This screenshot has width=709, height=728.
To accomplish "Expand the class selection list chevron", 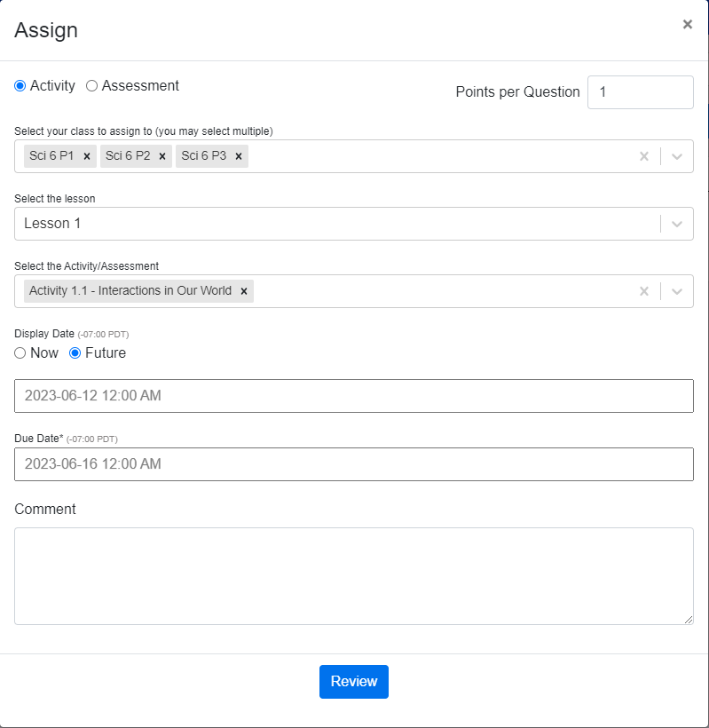I will click(677, 155).
